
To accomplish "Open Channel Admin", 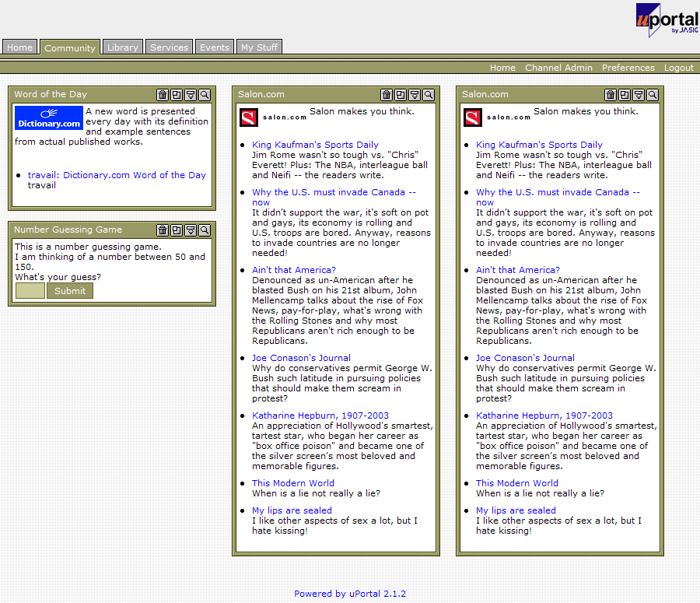I will click(558, 68).
